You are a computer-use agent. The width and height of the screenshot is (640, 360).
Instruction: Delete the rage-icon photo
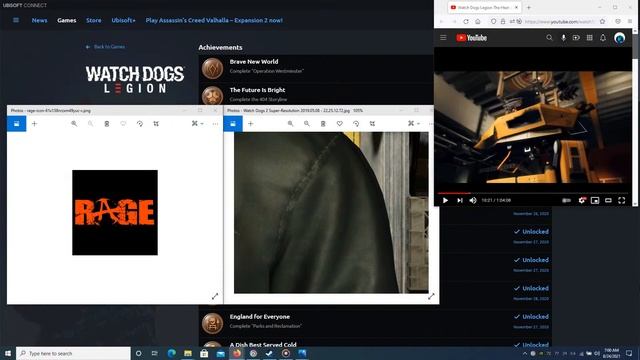point(107,124)
